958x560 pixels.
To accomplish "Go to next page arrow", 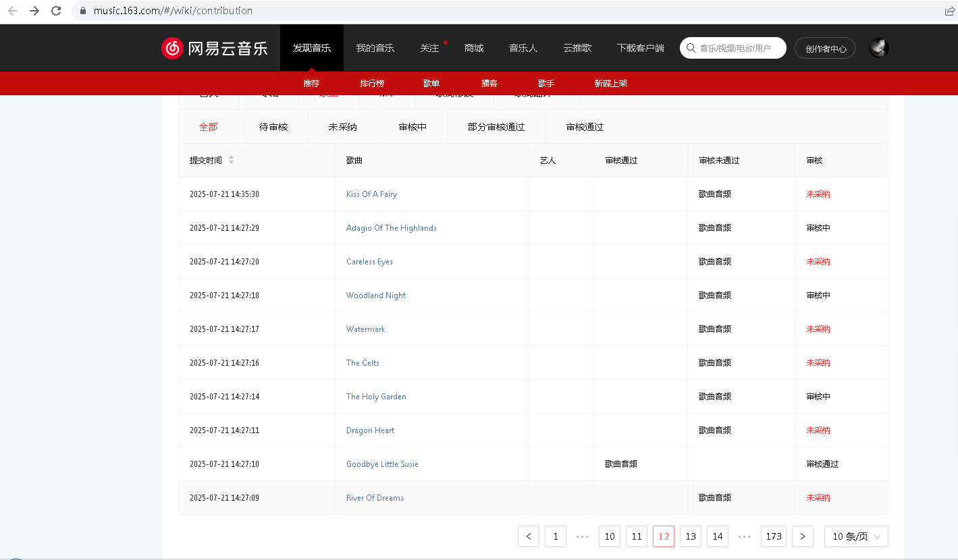I will 802,536.
